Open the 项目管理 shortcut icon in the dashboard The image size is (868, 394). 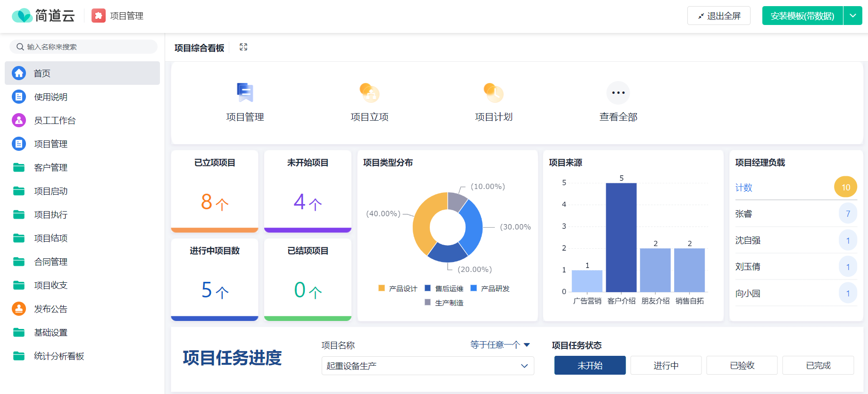coord(245,92)
